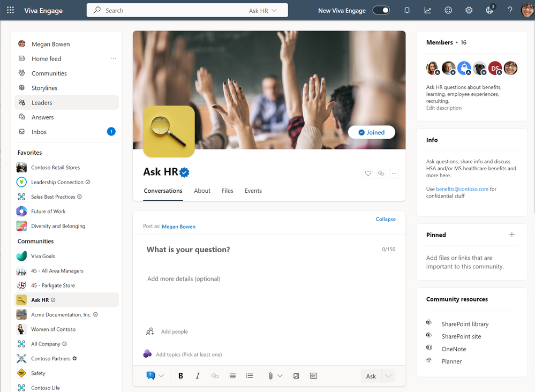
Task: Open the Inbox with 1 unread
Action: (67, 132)
